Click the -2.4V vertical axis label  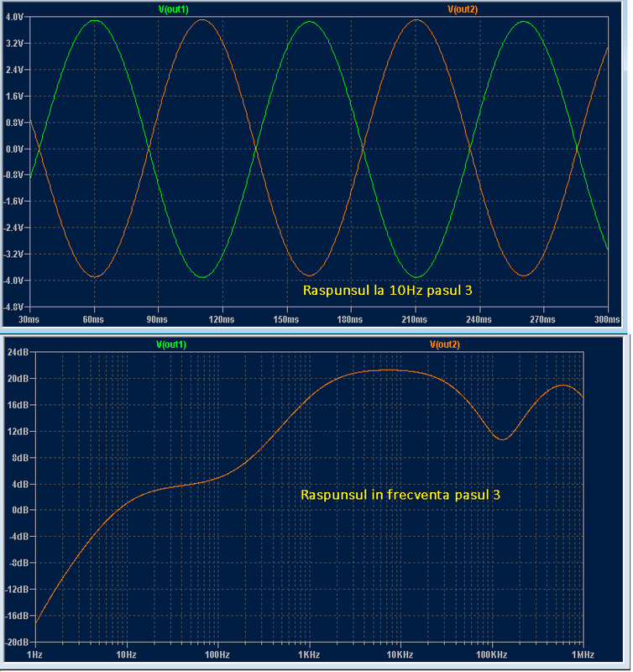13,228
